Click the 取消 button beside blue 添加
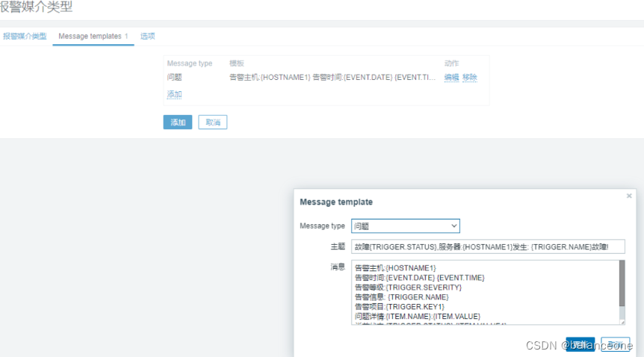 point(213,122)
